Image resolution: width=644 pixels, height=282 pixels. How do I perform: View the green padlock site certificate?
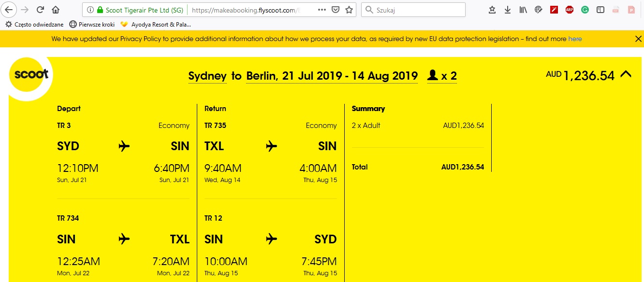pos(100,10)
